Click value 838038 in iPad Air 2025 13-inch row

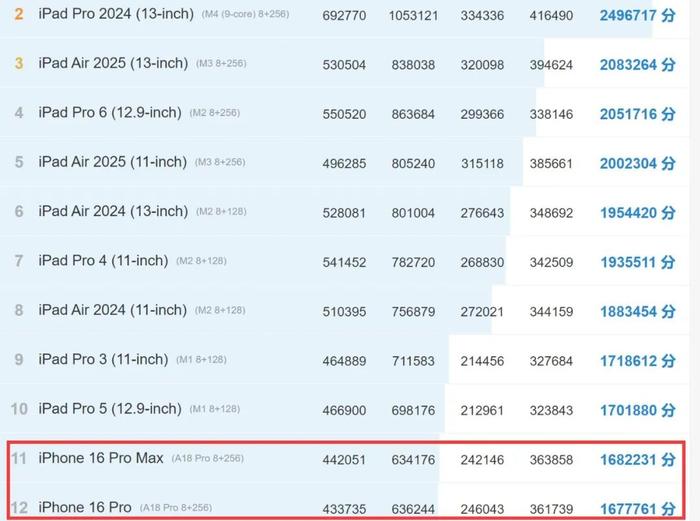(x=413, y=65)
